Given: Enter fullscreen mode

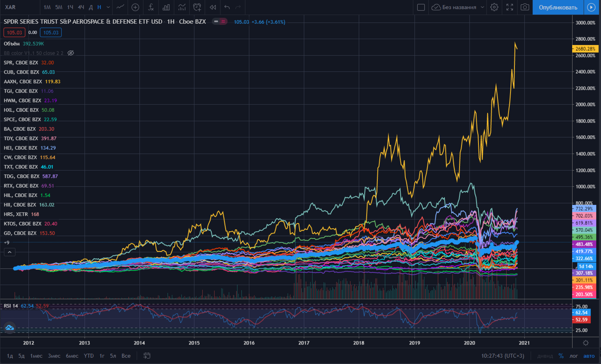Looking at the screenshot, I should [509, 7].
